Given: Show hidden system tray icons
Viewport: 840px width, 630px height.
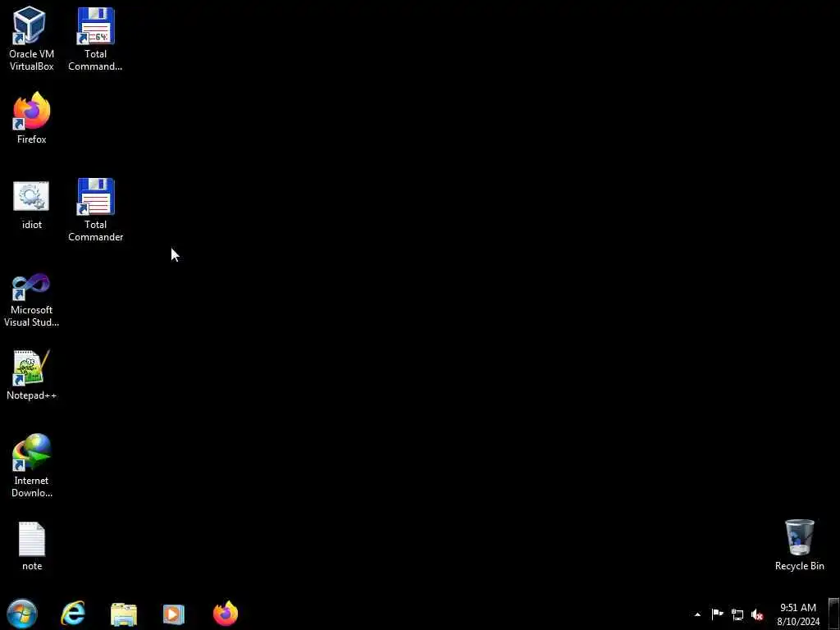Looking at the screenshot, I should [697, 614].
